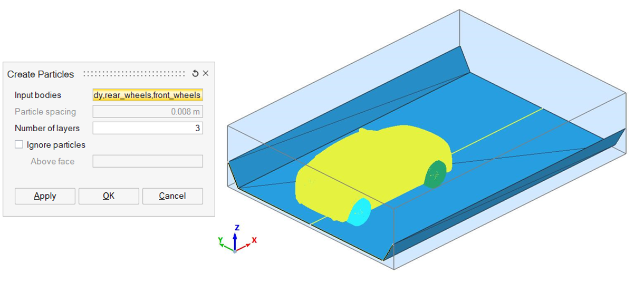Grab the dotted drag handle of dialog
The height and width of the screenshot is (283, 644).
134,74
